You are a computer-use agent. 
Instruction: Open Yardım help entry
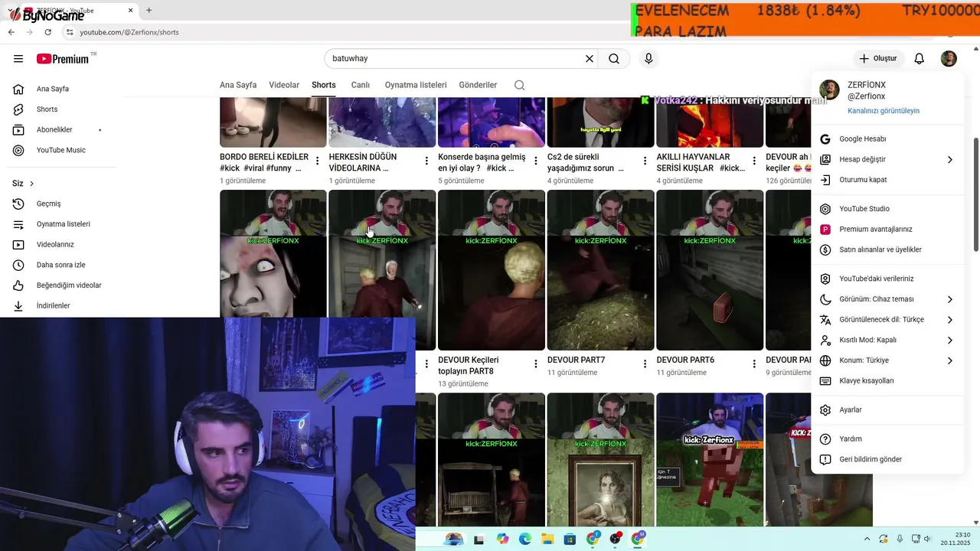point(887,439)
